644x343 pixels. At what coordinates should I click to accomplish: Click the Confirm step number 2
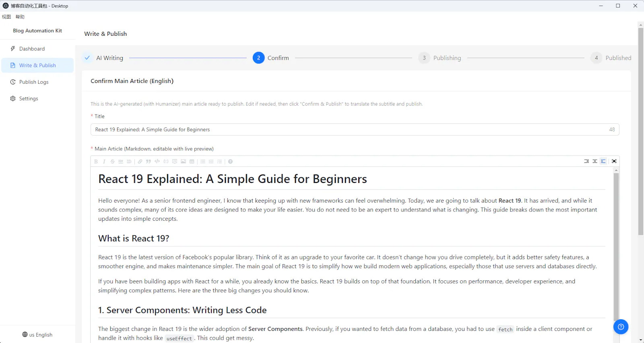tap(258, 58)
